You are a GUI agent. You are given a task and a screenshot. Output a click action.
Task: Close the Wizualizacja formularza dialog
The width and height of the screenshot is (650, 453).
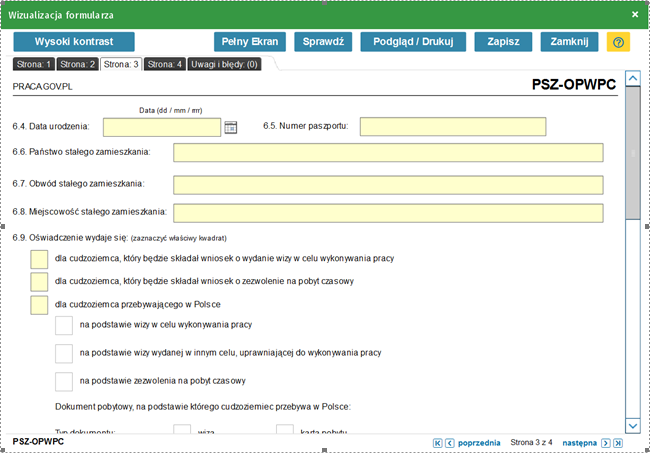pos(635,15)
